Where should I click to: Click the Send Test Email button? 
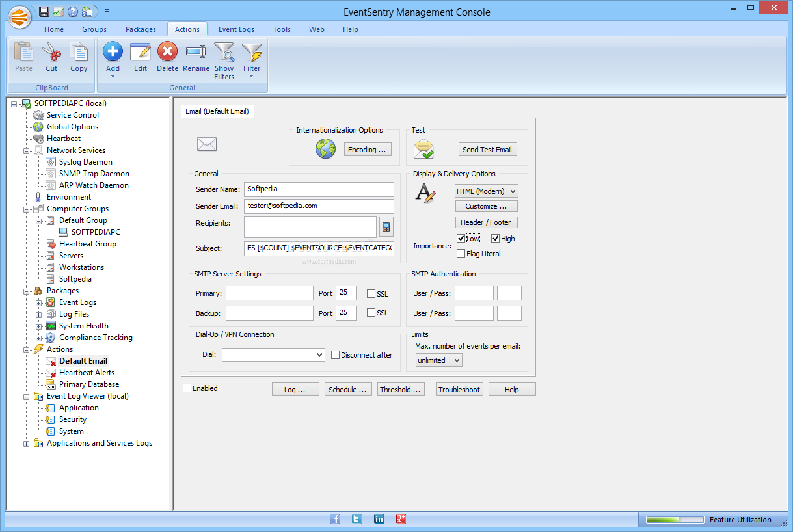coord(487,150)
